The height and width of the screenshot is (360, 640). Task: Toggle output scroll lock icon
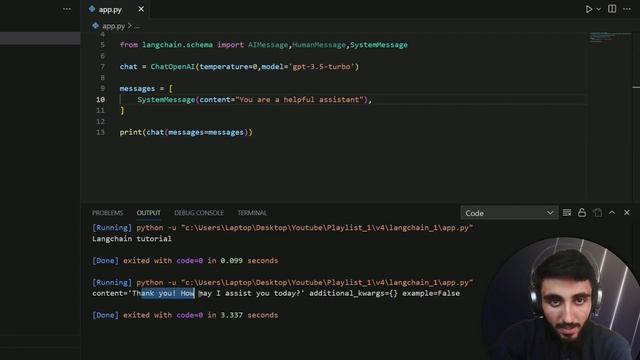pos(582,213)
